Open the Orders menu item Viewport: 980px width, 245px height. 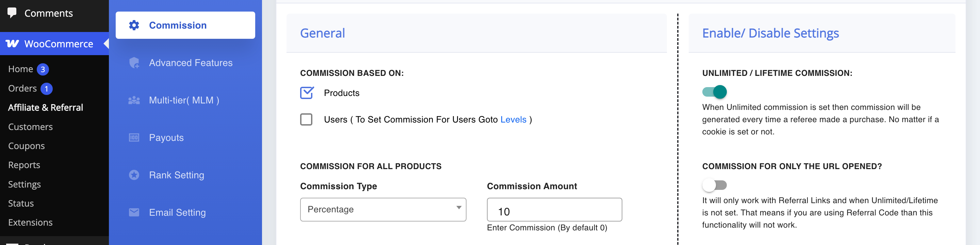pyautogui.click(x=22, y=88)
